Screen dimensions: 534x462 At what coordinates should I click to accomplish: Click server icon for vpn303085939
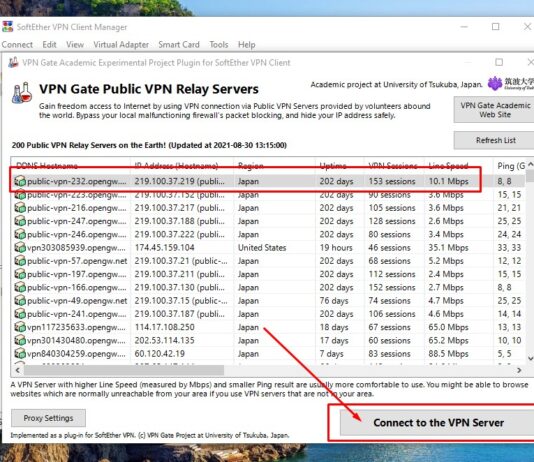pos(20,248)
